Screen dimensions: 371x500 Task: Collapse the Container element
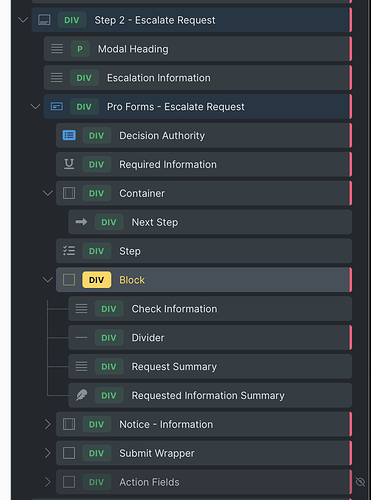pos(48,193)
